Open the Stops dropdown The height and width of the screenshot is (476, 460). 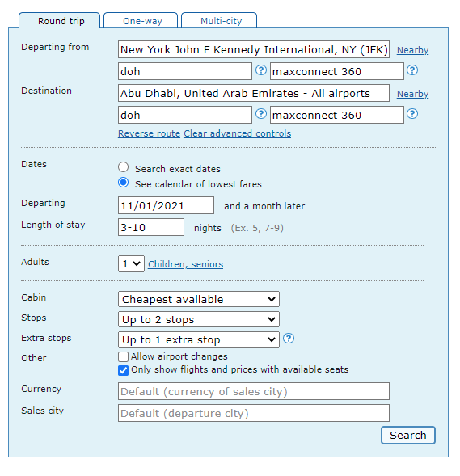click(199, 319)
